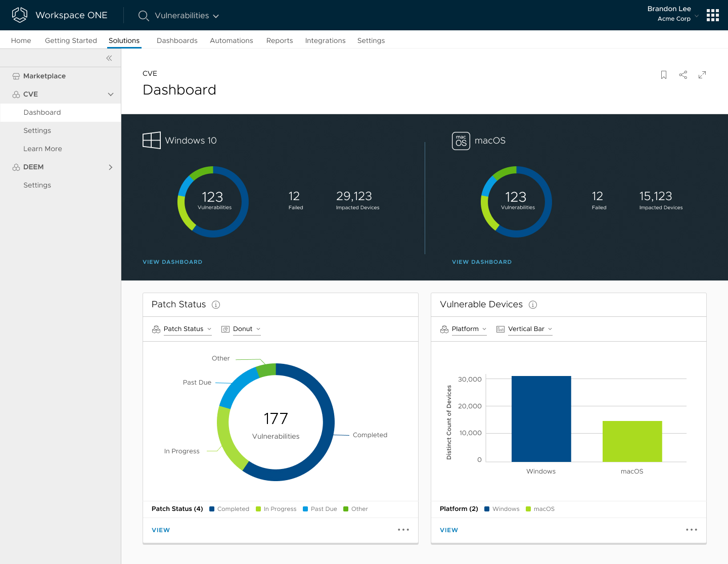Viewport: 728px width, 564px height.
Task: Click the Donut chart type icon
Action: pyautogui.click(x=225, y=329)
